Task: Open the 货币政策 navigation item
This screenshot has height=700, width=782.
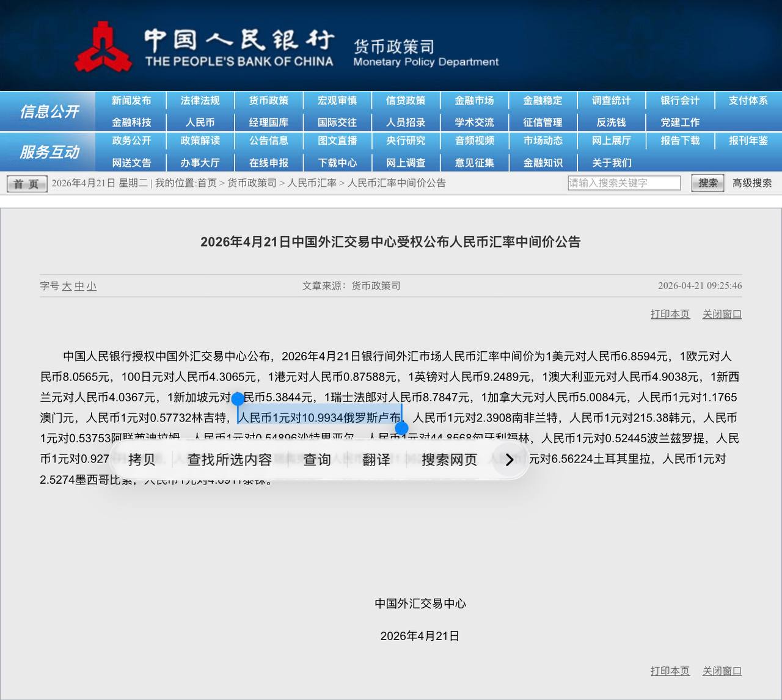Action: tap(268, 101)
